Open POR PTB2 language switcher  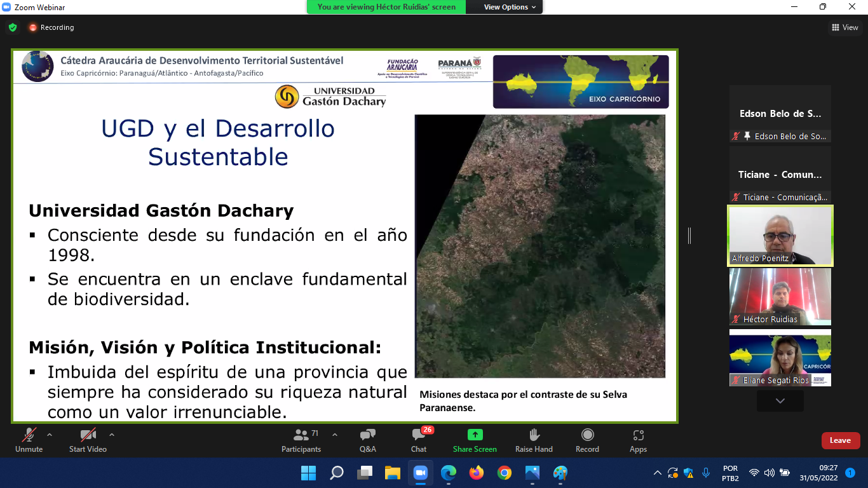pos(731,473)
